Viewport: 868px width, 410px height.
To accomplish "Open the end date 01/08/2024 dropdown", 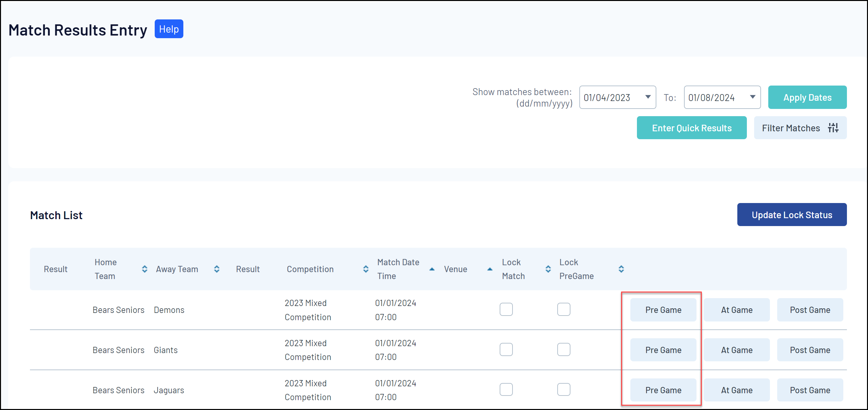I will pyautogui.click(x=752, y=97).
